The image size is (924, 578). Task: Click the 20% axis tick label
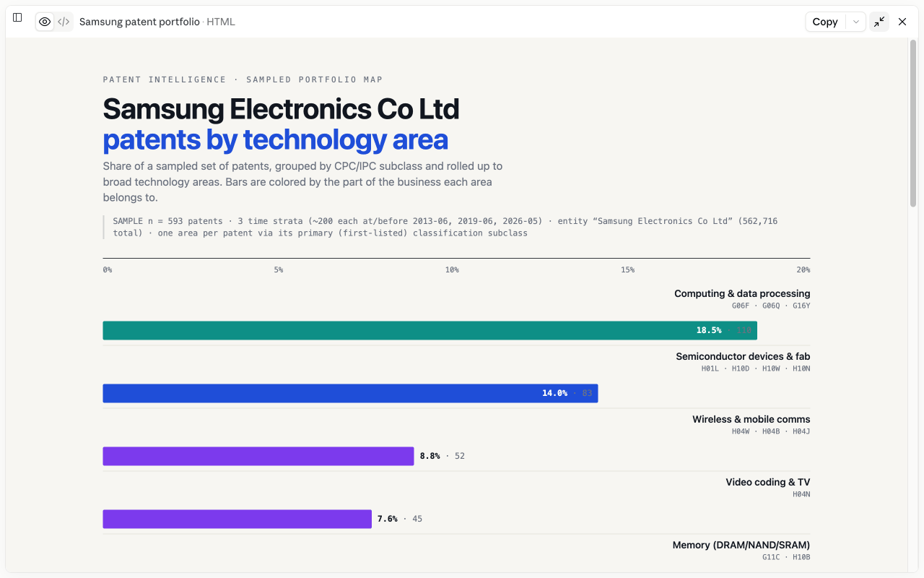803,269
